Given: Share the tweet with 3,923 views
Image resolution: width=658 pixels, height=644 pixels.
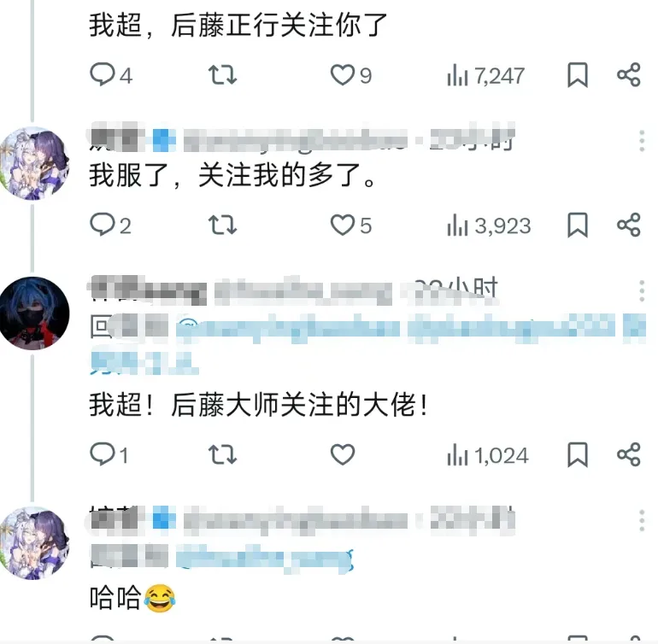Looking at the screenshot, I should (629, 225).
